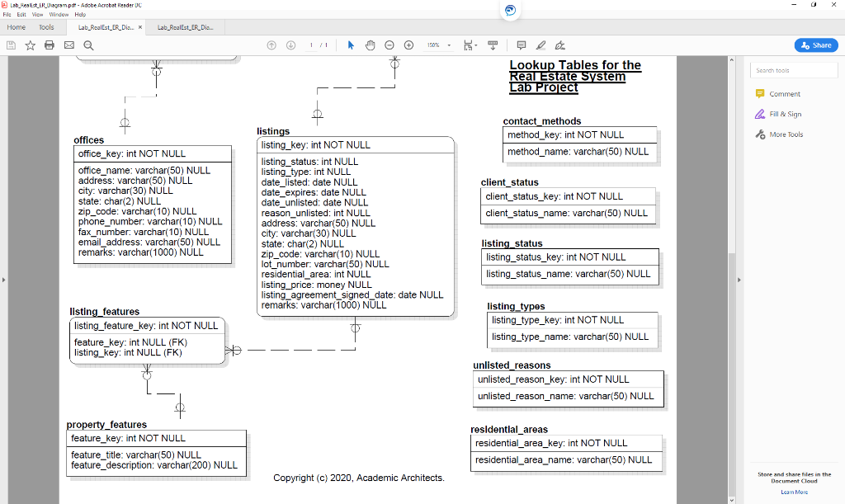The height and width of the screenshot is (504, 845).
Task: Zoom out on the page
Action: (x=389, y=45)
